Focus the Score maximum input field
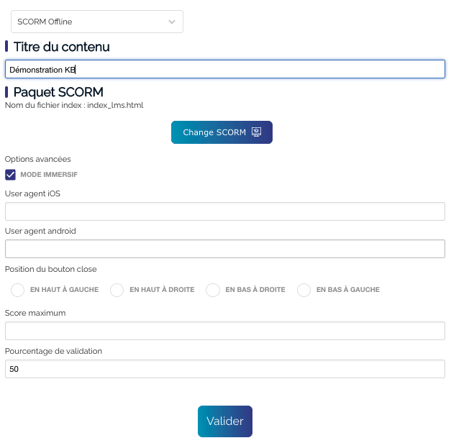The height and width of the screenshot is (443, 451). pyautogui.click(x=225, y=331)
